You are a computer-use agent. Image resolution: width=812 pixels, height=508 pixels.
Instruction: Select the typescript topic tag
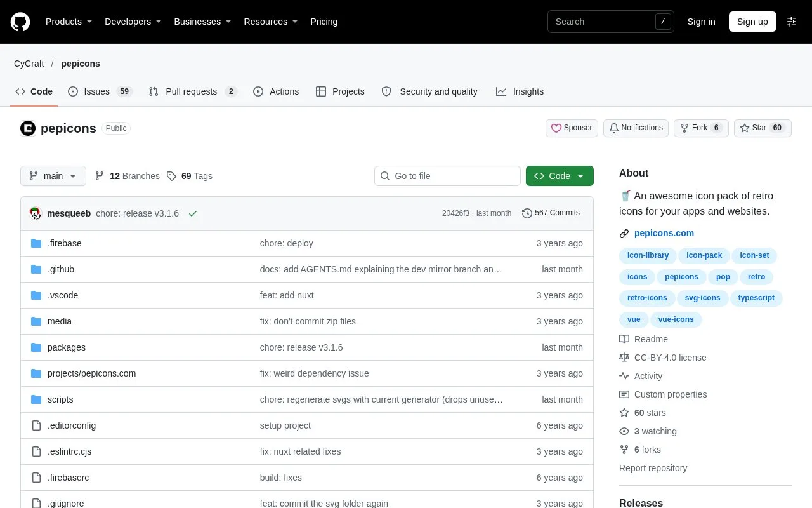(x=756, y=298)
